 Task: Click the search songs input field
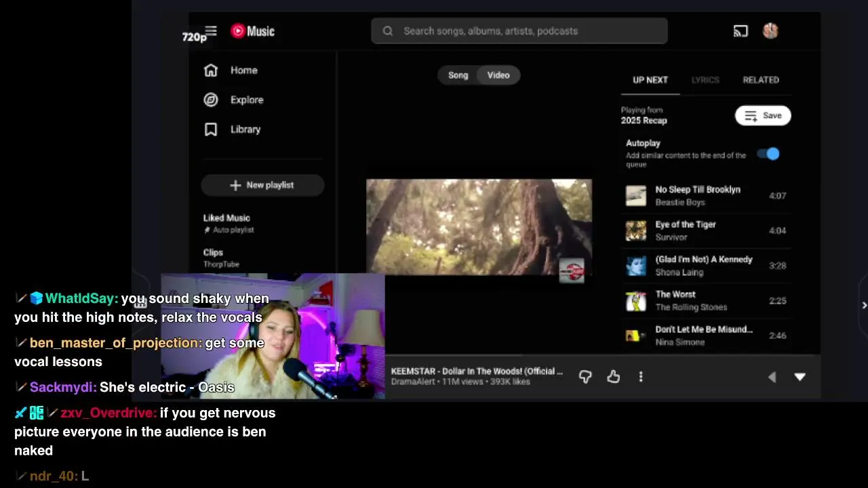tap(519, 31)
